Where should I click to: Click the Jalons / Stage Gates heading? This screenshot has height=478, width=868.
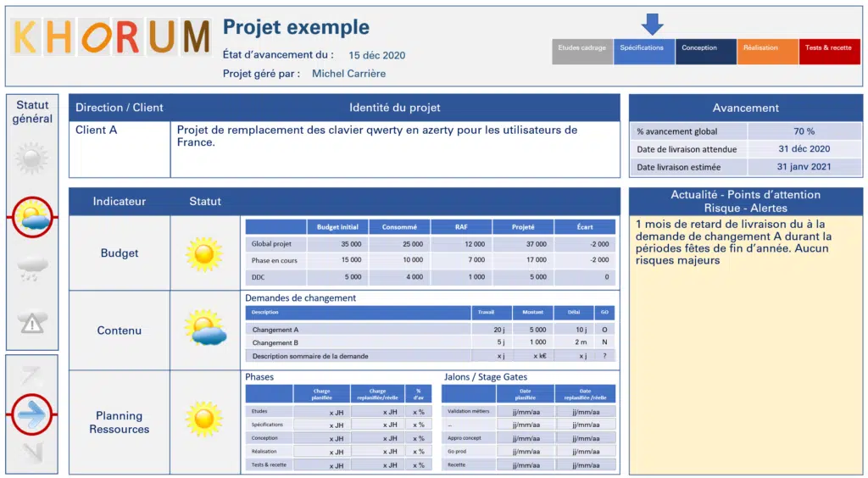(x=486, y=377)
